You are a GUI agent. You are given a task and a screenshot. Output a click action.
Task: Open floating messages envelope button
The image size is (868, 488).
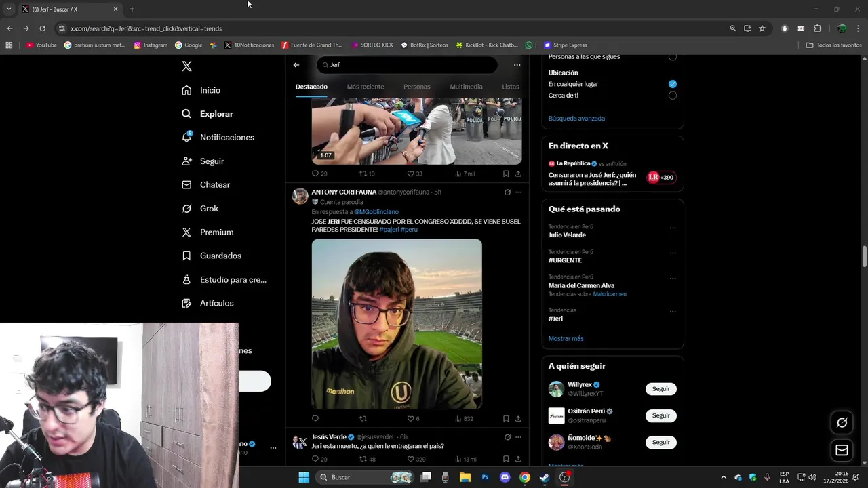(x=842, y=450)
